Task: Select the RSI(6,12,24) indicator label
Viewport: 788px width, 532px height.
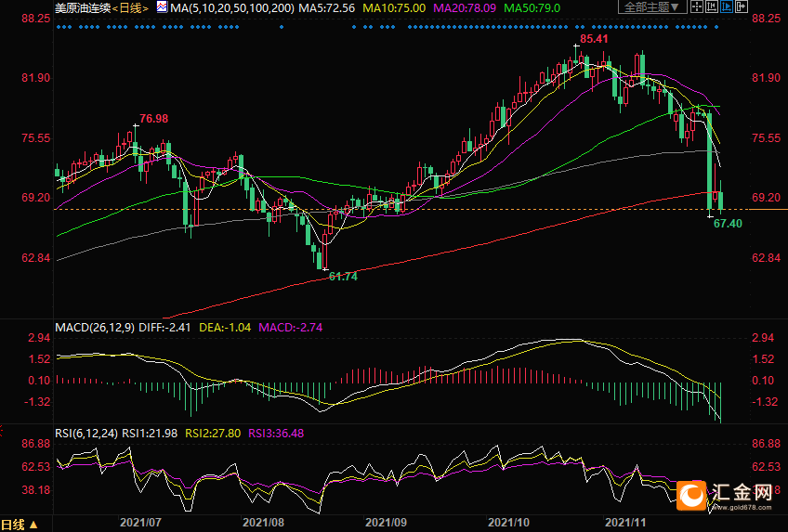Action: (x=87, y=434)
